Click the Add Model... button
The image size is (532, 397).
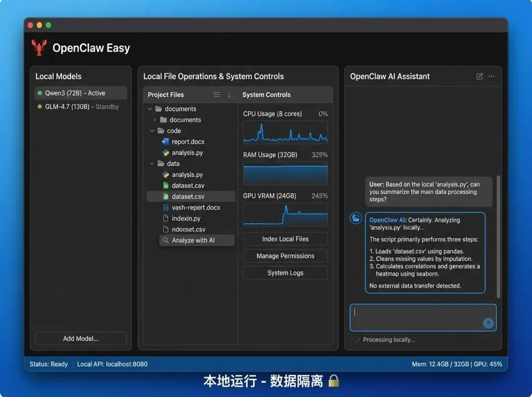[81, 339]
